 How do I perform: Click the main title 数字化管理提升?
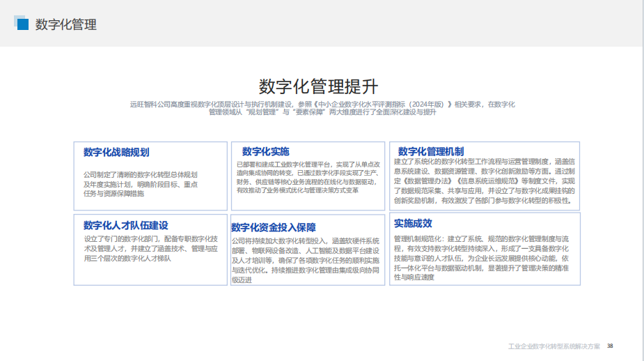[319, 86]
